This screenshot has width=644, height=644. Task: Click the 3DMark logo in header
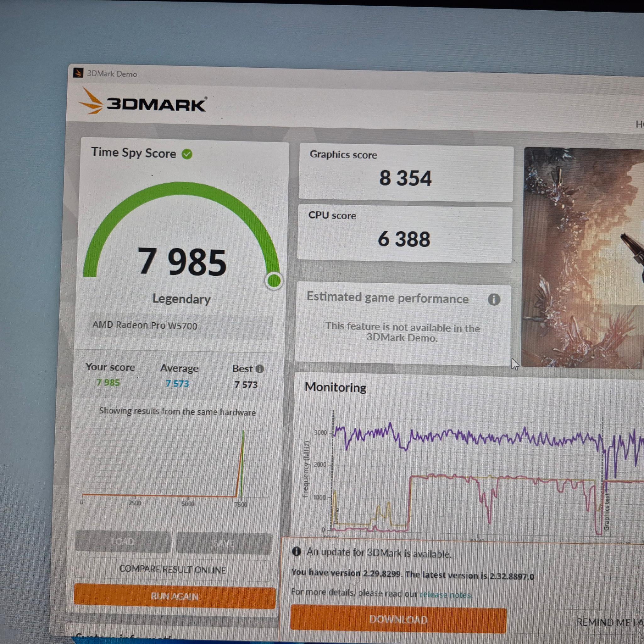pos(143,101)
